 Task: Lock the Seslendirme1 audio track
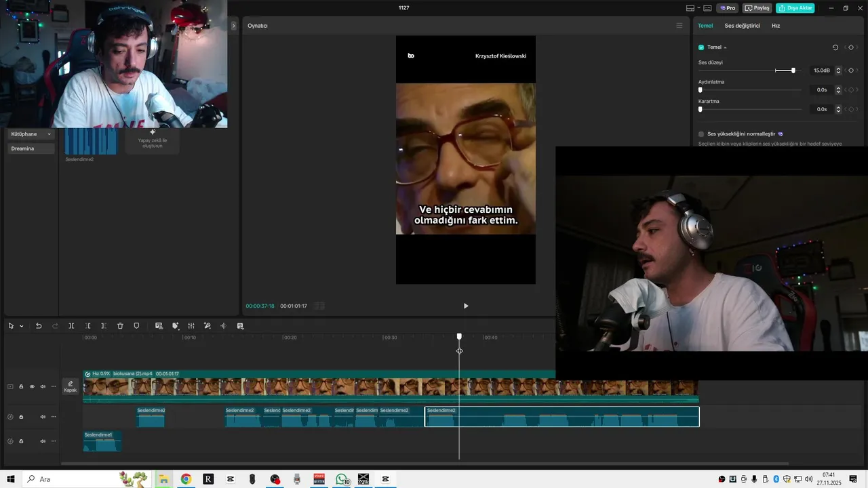point(21,441)
